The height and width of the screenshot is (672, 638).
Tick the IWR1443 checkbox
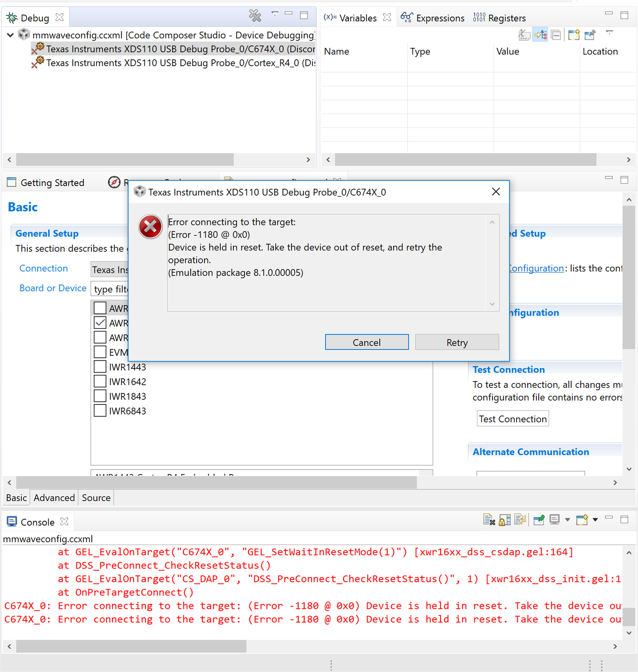[100, 367]
